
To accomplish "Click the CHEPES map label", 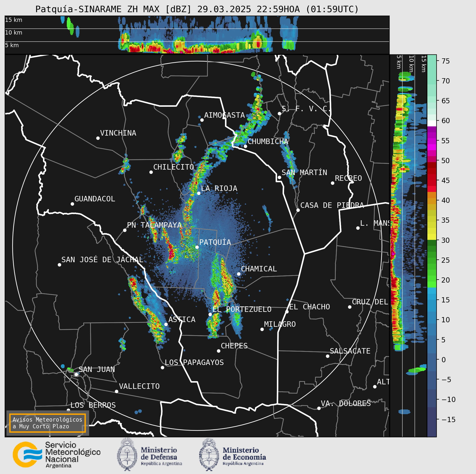I will point(234,346).
